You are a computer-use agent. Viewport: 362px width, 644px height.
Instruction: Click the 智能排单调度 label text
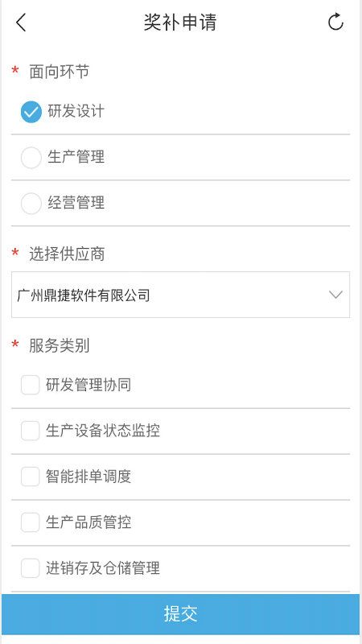[x=88, y=477]
